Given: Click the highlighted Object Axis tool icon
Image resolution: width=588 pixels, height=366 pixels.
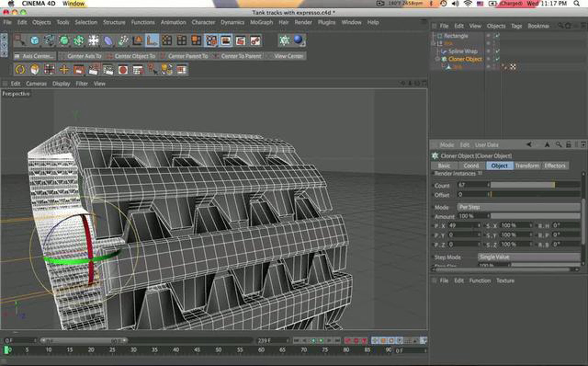Looking at the screenshot, I should coord(152,40).
